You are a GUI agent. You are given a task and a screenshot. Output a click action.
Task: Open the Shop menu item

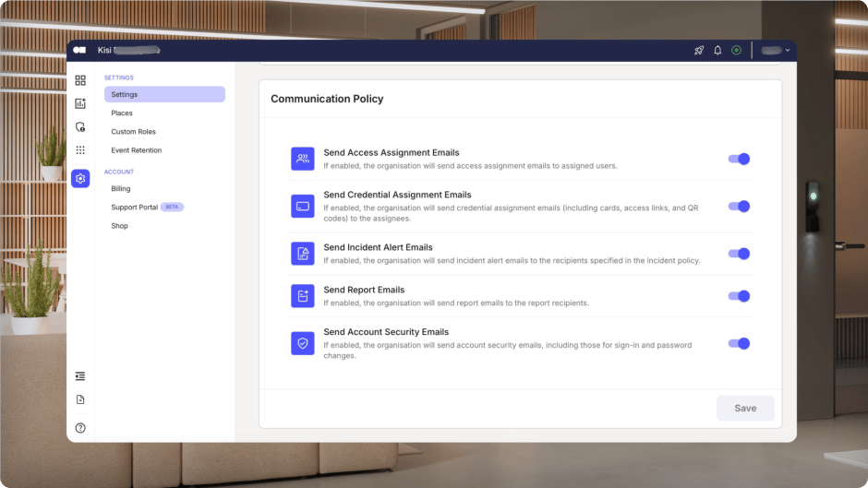119,226
